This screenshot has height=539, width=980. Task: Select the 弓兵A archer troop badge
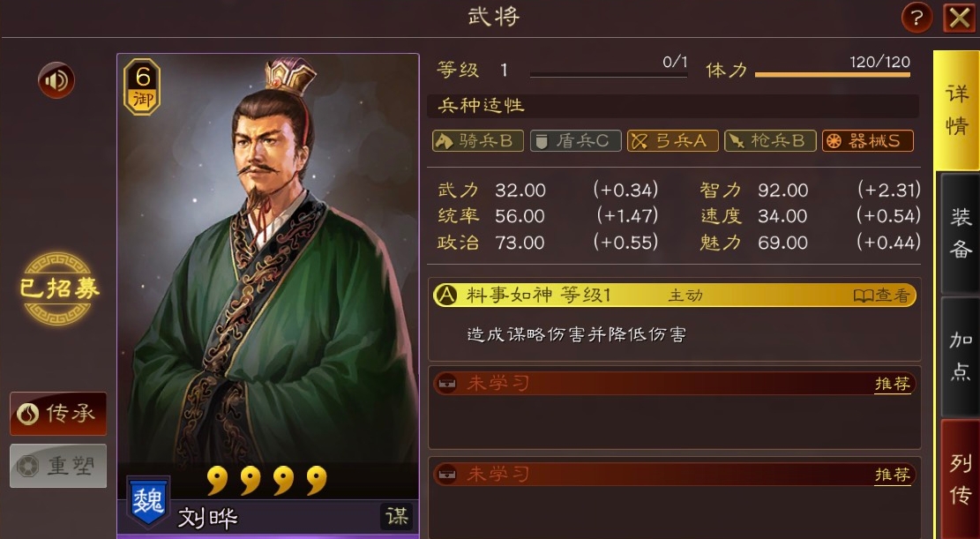point(673,140)
